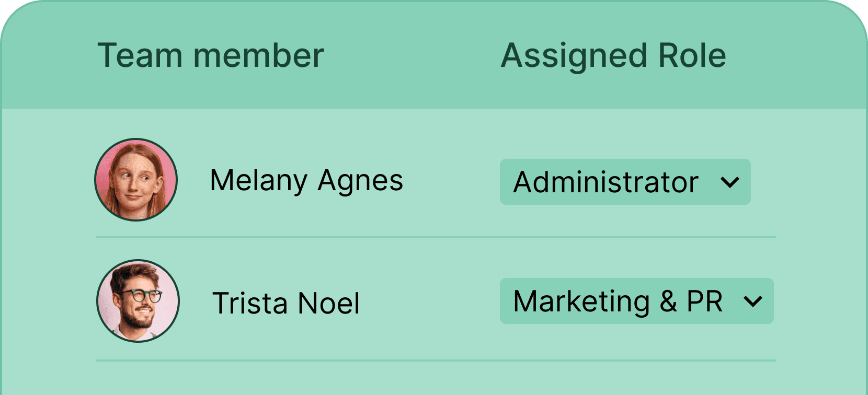Viewport: 868px width, 395px height.
Task: Expand the chevron next to Administrator
Action: [x=729, y=182]
